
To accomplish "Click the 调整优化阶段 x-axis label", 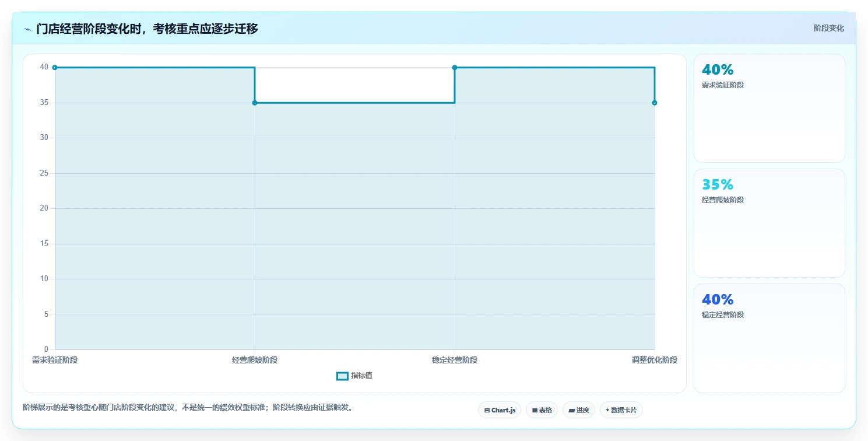I will (x=655, y=360).
